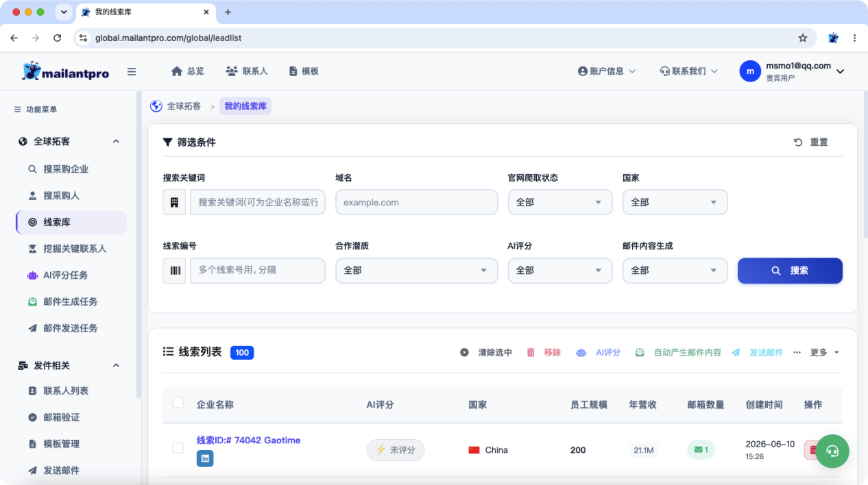Open 联系人 in top navigation
The width and height of the screenshot is (868, 485).
(246, 71)
